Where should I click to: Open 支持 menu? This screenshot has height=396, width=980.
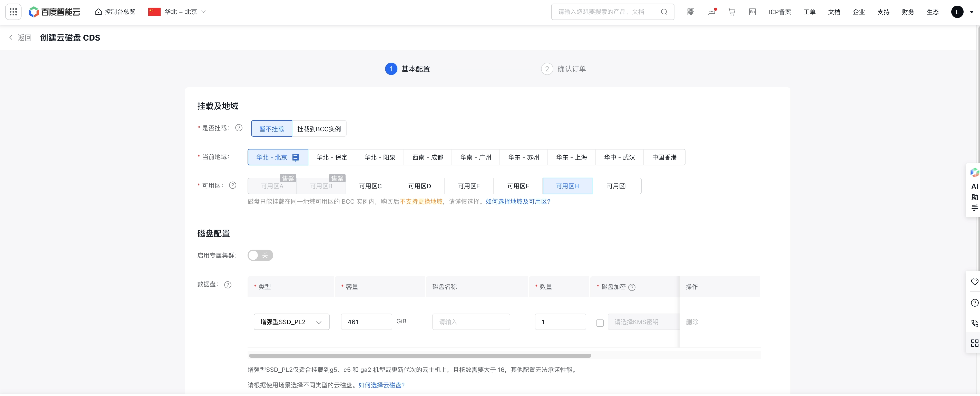(x=883, y=12)
